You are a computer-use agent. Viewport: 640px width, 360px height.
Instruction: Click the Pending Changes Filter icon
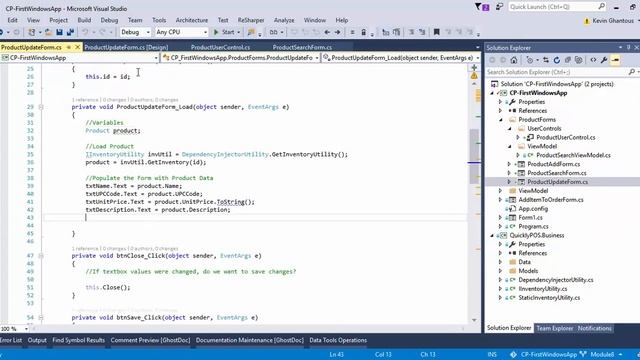coord(530,60)
